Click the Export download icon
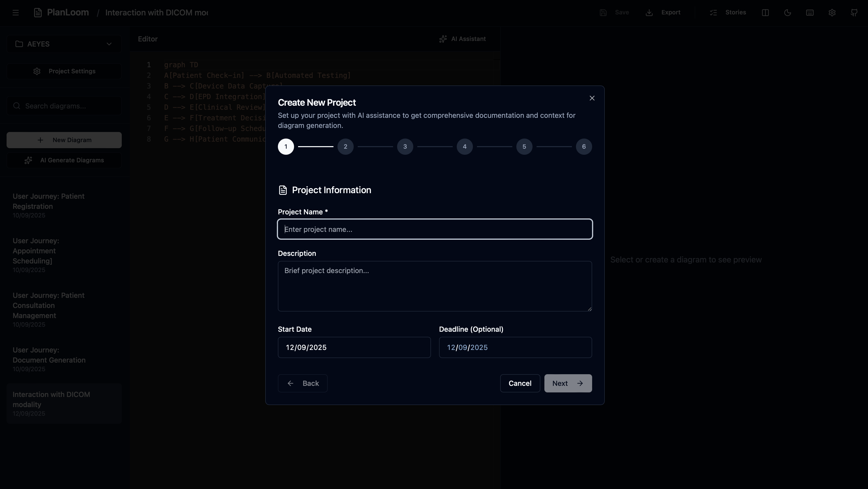The image size is (868, 489). click(x=649, y=13)
